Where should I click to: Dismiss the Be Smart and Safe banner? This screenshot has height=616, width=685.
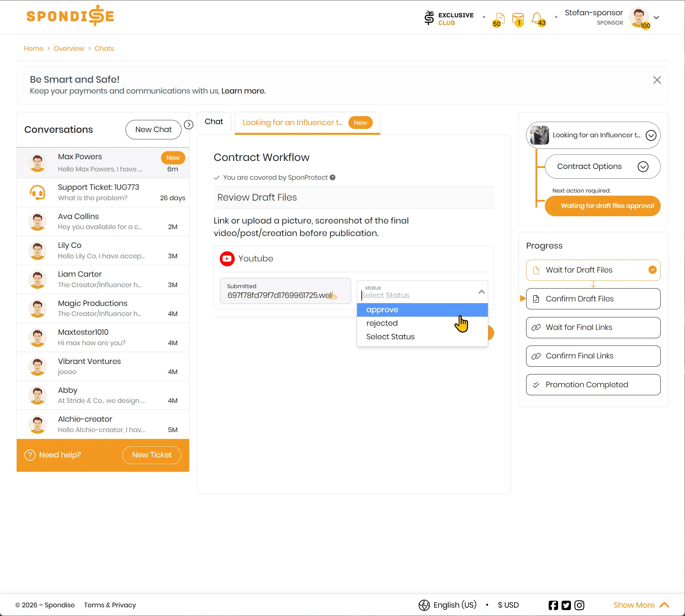[x=657, y=80]
